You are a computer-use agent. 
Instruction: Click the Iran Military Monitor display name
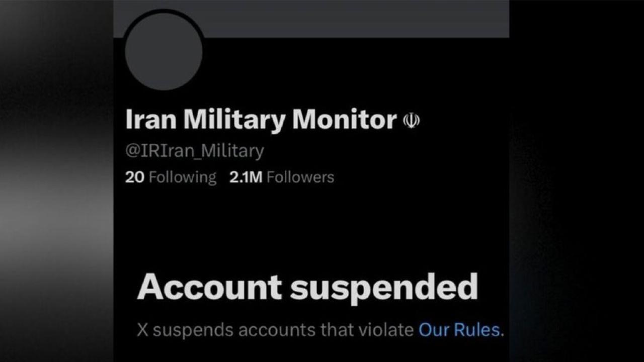point(261,120)
